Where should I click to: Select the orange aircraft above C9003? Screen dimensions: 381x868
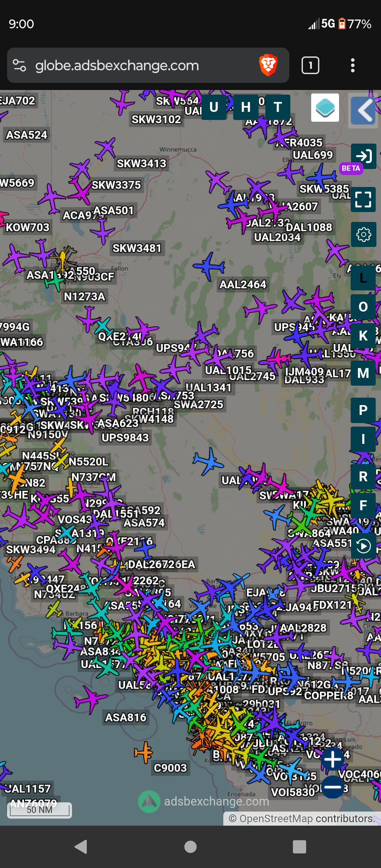[x=144, y=752]
